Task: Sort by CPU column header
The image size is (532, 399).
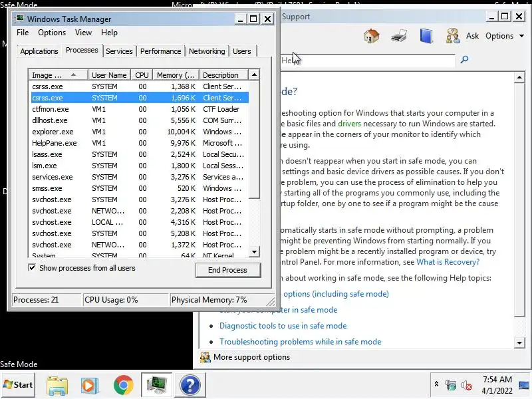Action: (142, 75)
